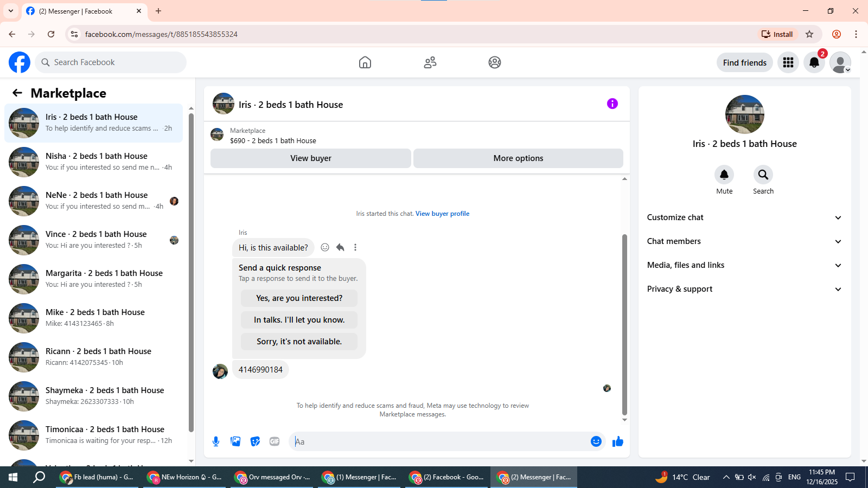React to the 'Hi, is this available?' message

pyautogui.click(x=325, y=247)
